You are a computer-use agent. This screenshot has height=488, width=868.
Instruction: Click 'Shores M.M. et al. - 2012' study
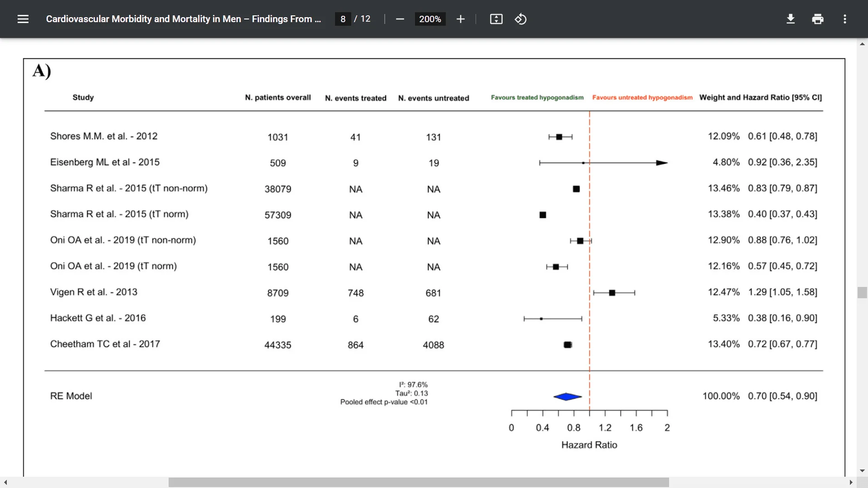point(104,136)
